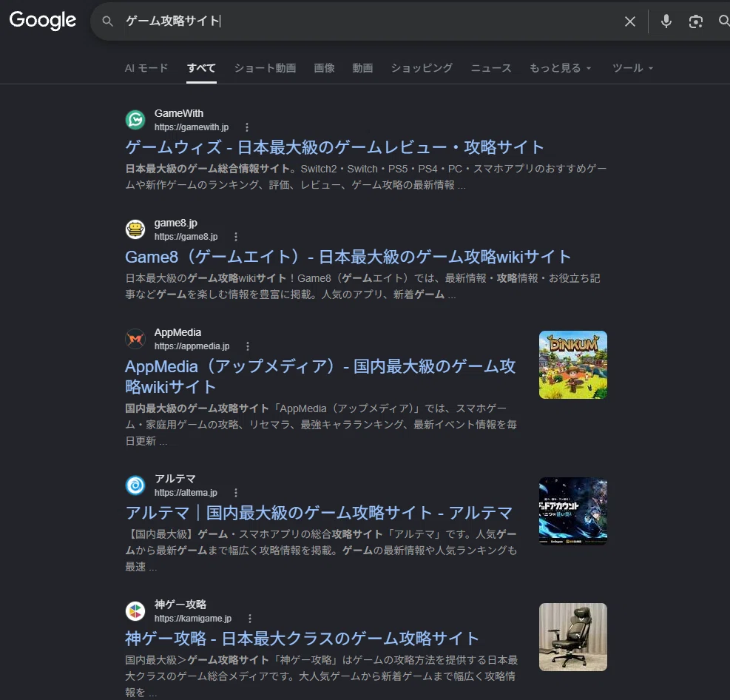Open the ショッピング tab

[x=422, y=68]
